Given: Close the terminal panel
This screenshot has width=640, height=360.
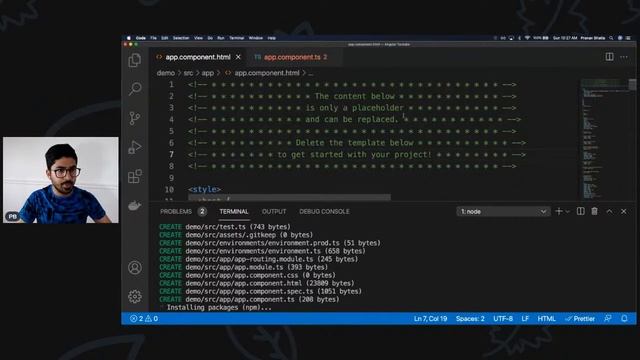Looking at the screenshot, I should pos(624,211).
